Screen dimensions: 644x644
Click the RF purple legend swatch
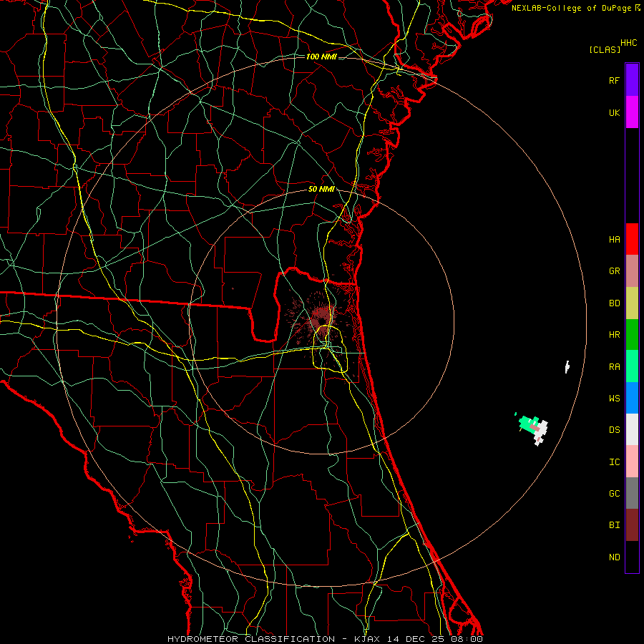pos(632,80)
